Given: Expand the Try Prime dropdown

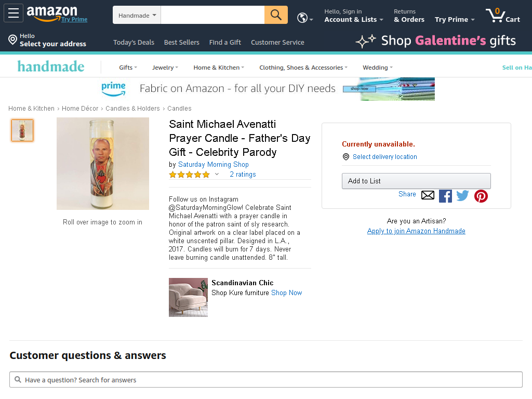Looking at the screenshot, I should [x=455, y=19].
